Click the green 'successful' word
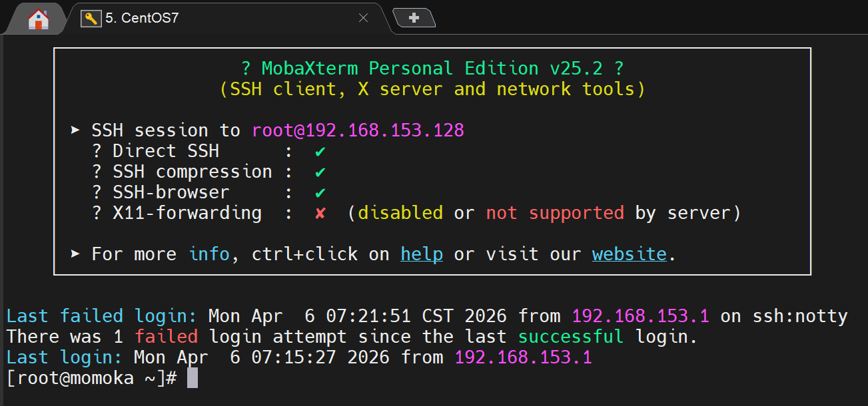Viewport: 868px width, 406px height. pyautogui.click(x=571, y=337)
